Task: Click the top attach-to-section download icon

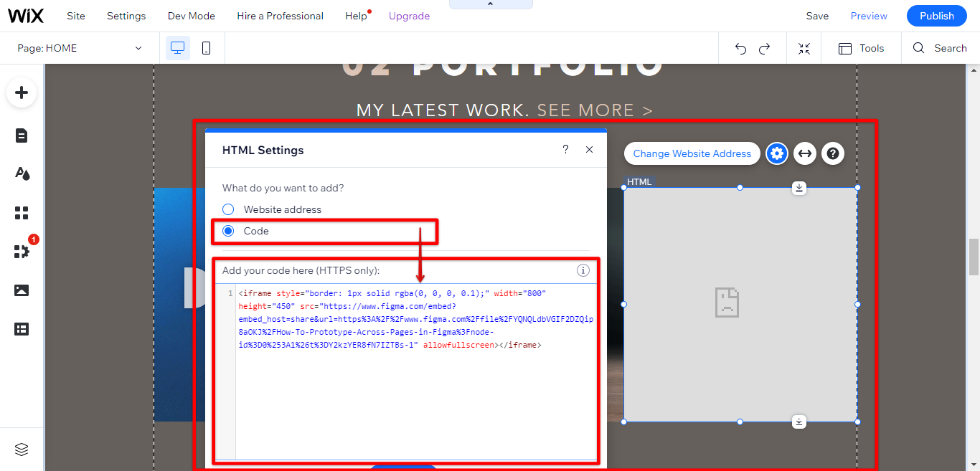Action: 799,188
